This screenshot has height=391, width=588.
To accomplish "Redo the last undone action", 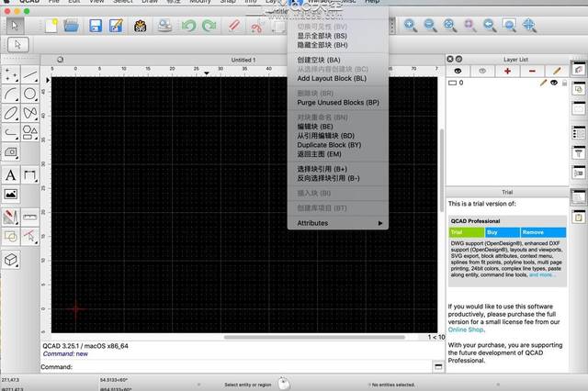I will point(209,26).
